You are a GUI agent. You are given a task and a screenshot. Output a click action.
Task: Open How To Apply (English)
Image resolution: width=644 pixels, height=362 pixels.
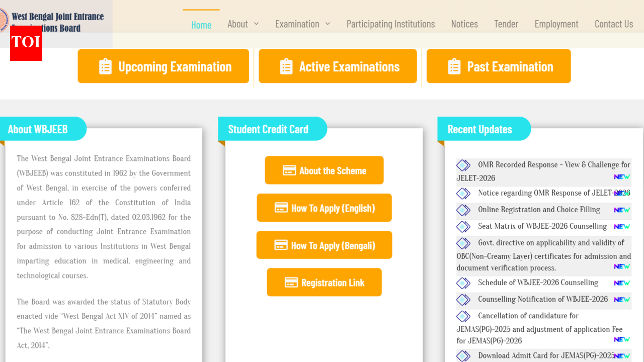324,208
